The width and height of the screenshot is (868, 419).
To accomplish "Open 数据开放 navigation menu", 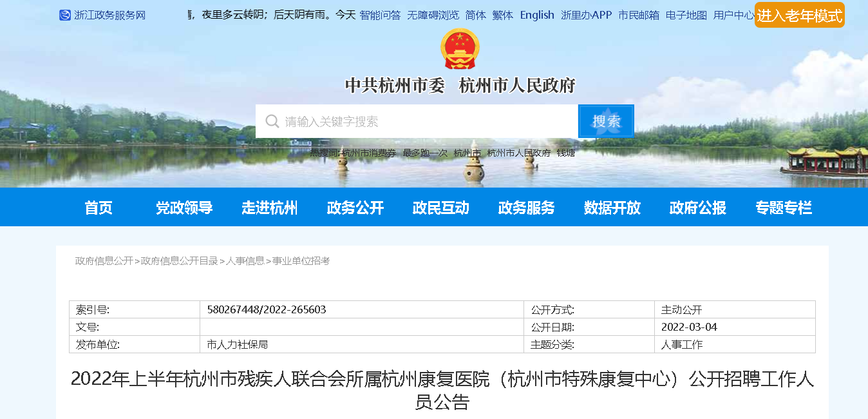I will [x=612, y=208].
